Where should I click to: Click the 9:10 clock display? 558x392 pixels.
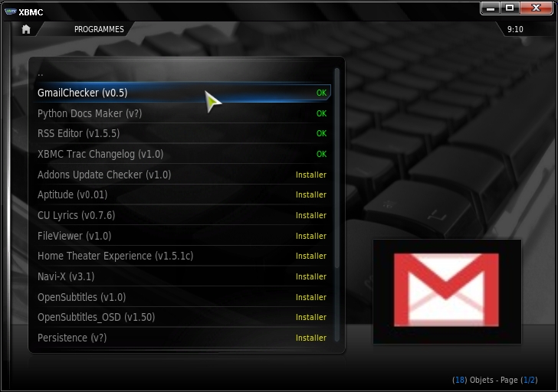coord(515,29)
